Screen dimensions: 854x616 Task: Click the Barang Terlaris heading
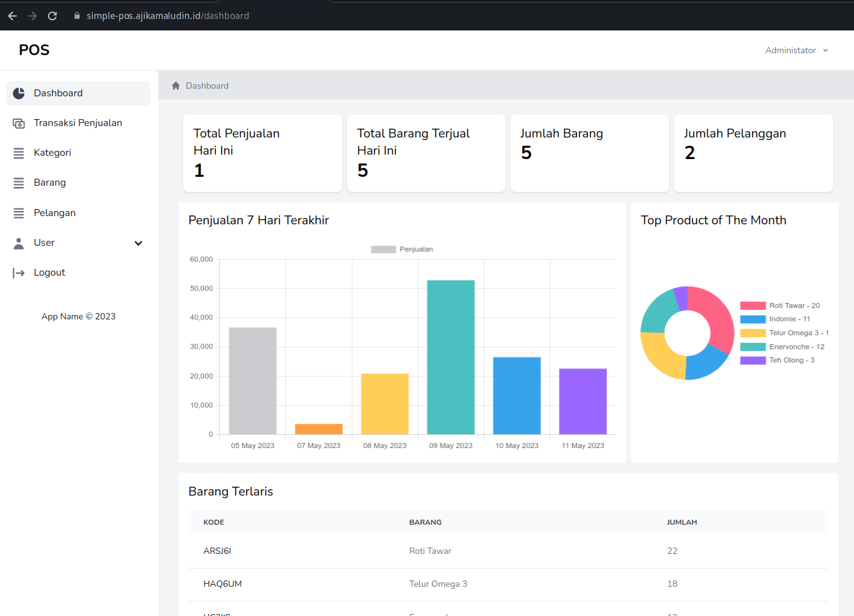click(x=231, y=491)
